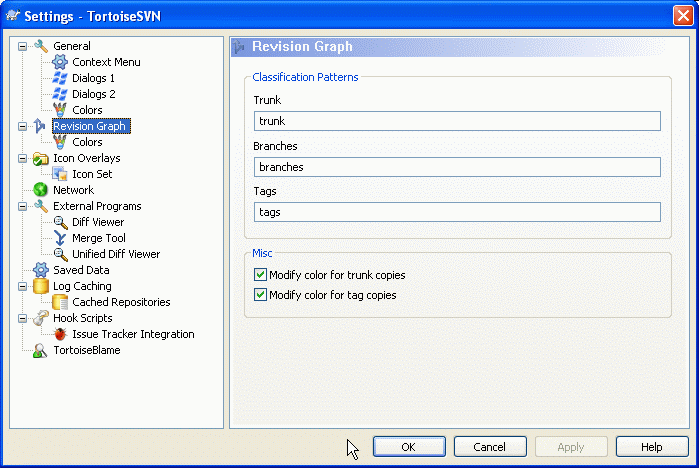699x468 pixels.
Task: Close the Settings window
Action: (683, 16)
